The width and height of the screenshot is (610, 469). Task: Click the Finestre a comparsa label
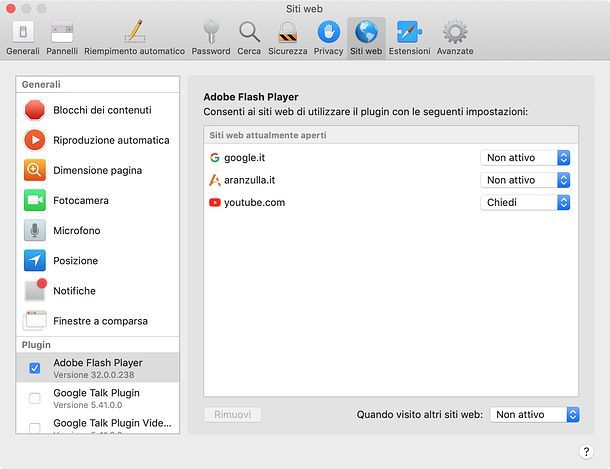pyautogui.click(x=100, y=321)
